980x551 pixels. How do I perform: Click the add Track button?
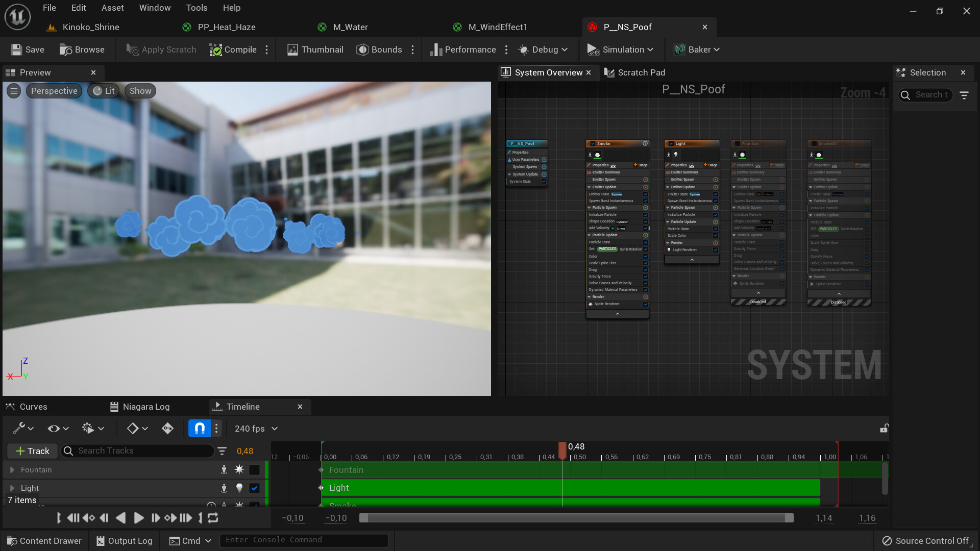click(x=33, y=451)
